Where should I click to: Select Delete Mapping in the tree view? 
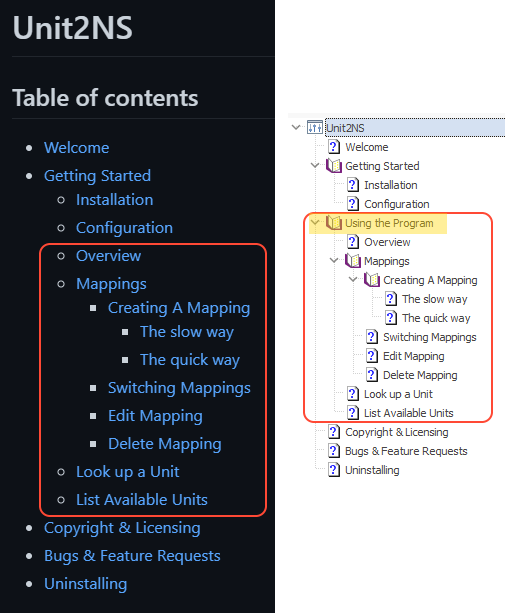click(420, 375)
